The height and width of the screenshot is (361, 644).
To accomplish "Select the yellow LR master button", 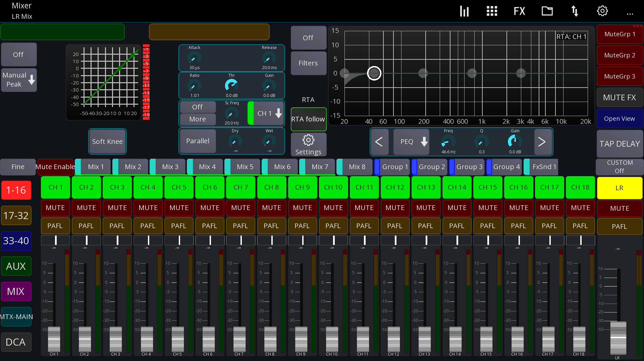I will (x=620, y=188).
